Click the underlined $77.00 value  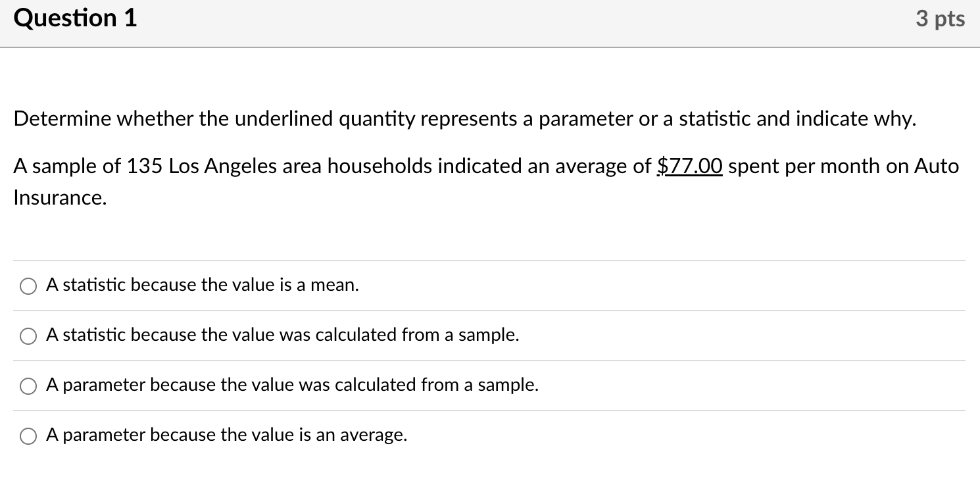coord(689,166)
